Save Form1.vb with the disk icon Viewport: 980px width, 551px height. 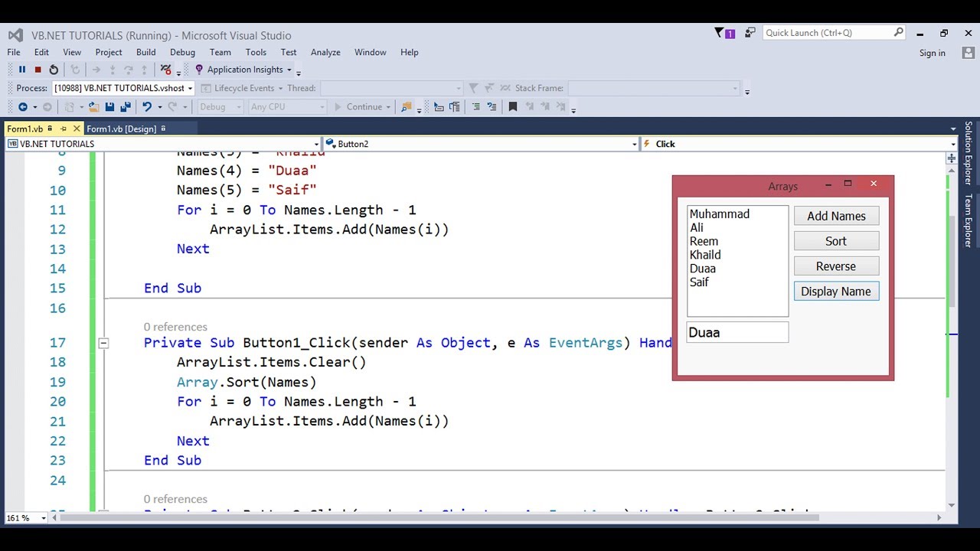109,107
